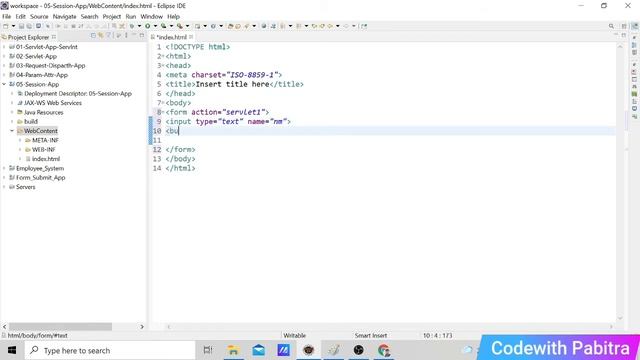This screenshot has height=360, width=640.
Task: Toggle code folding on the head tag line
Action: click(163, 66)
